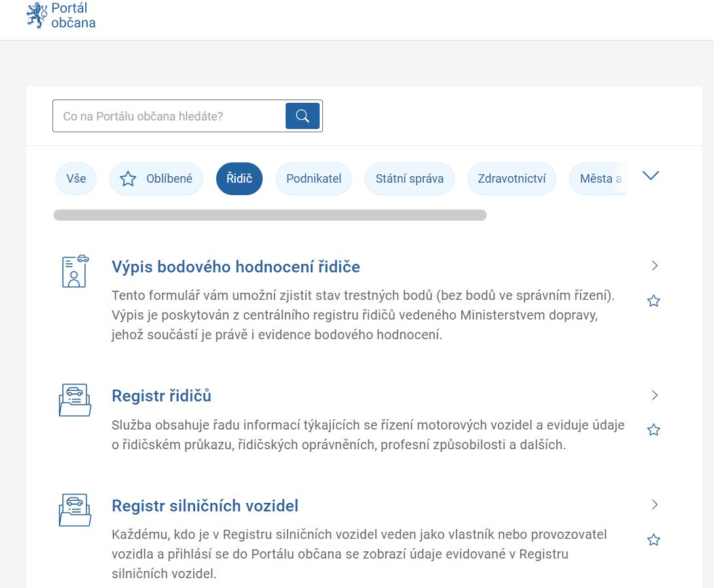This screenshot has width=714, height=588.
Task: Click the magnifier search button
Action: coord(303,116)
